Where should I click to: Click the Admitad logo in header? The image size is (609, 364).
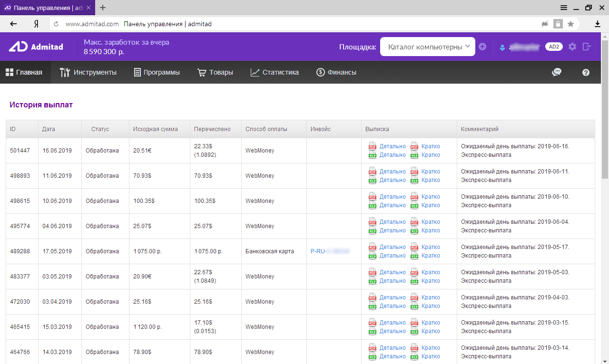[x=36, y=47]
